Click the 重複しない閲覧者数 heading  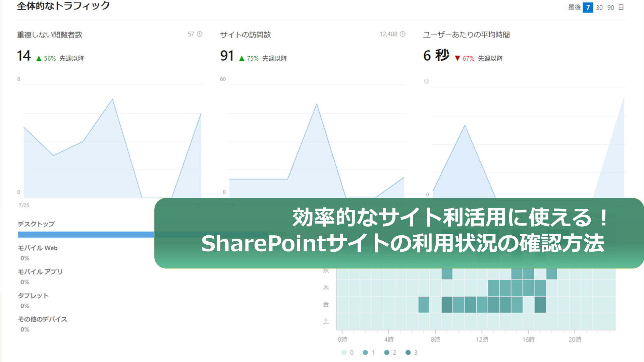(50, 35)
